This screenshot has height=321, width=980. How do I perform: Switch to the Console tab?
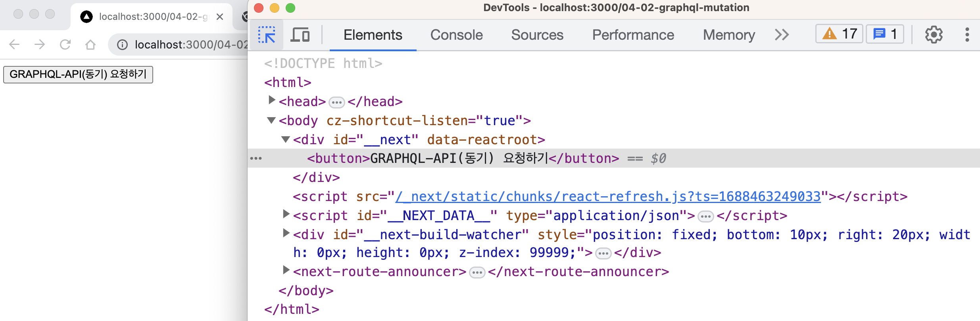(456, 35)
